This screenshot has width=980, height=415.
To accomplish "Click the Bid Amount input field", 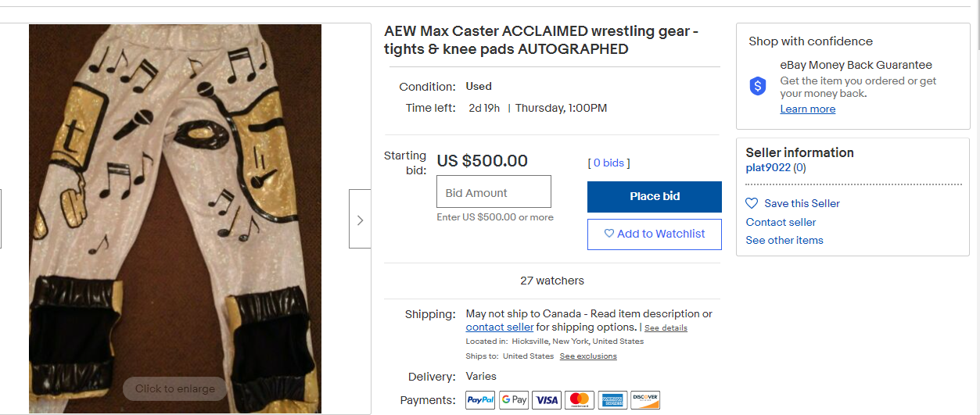I will point(494,192).
